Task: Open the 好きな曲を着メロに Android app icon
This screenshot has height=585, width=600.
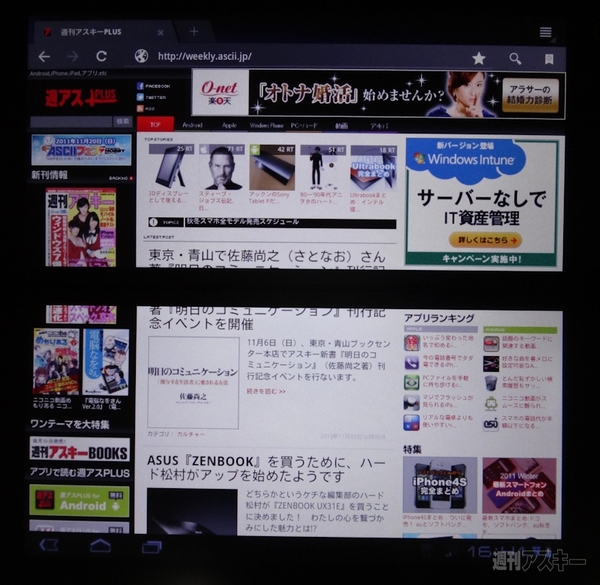Action: [x=491, y=363]
